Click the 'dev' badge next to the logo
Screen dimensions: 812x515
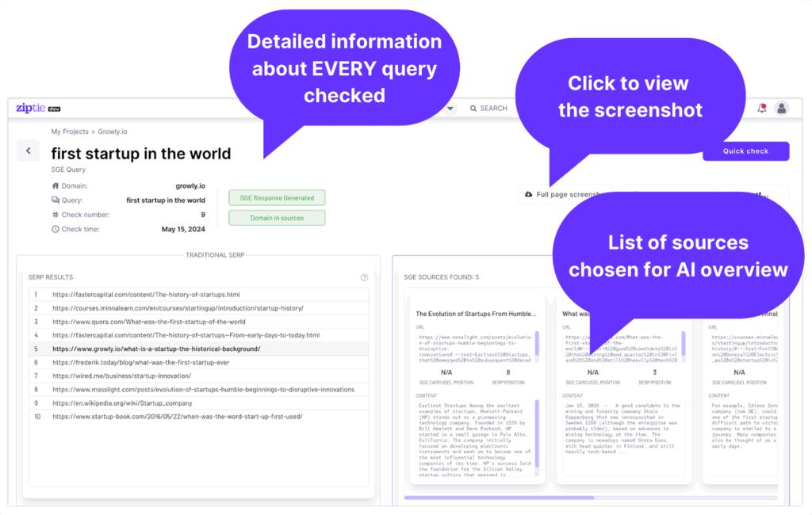click(55, 108)
